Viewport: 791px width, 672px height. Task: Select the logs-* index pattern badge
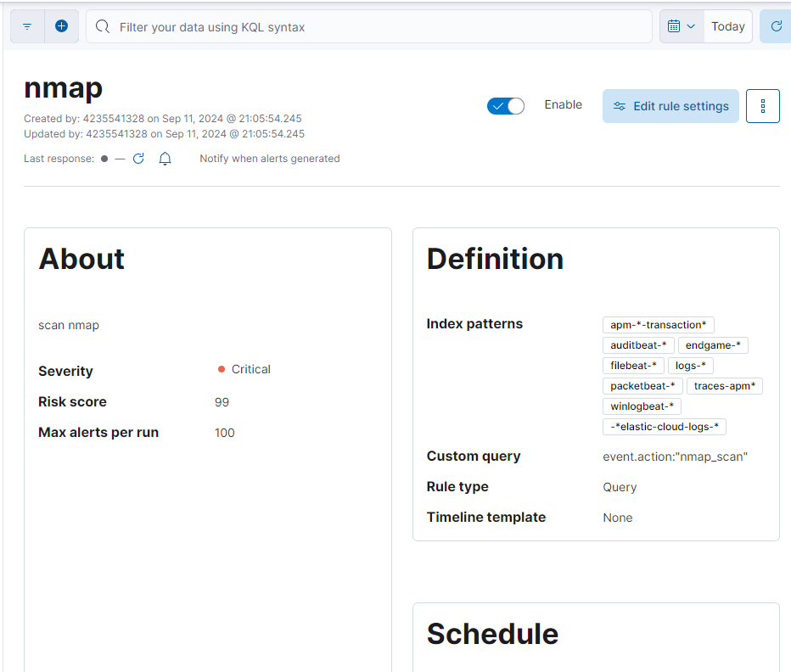(x=690, y=365)
